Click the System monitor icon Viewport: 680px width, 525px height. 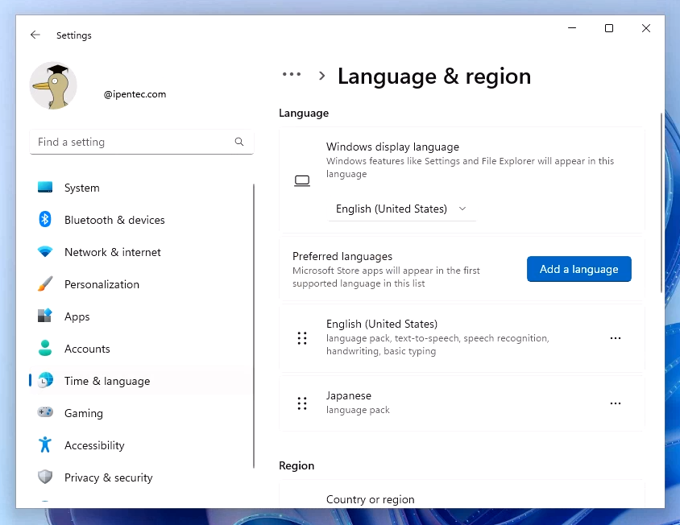45,187
